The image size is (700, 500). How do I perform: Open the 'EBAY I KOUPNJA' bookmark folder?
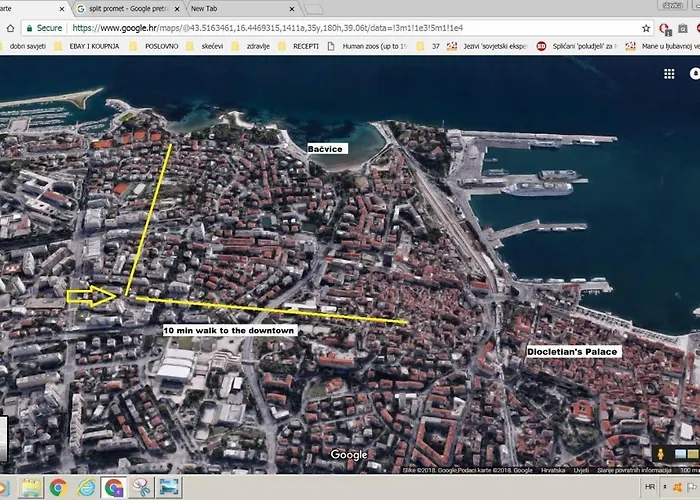point(87,46)
